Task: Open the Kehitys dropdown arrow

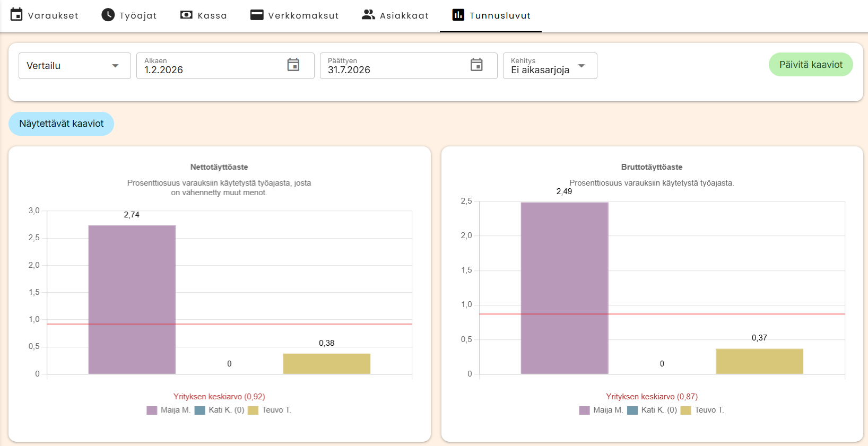Action: click(581, 66)
